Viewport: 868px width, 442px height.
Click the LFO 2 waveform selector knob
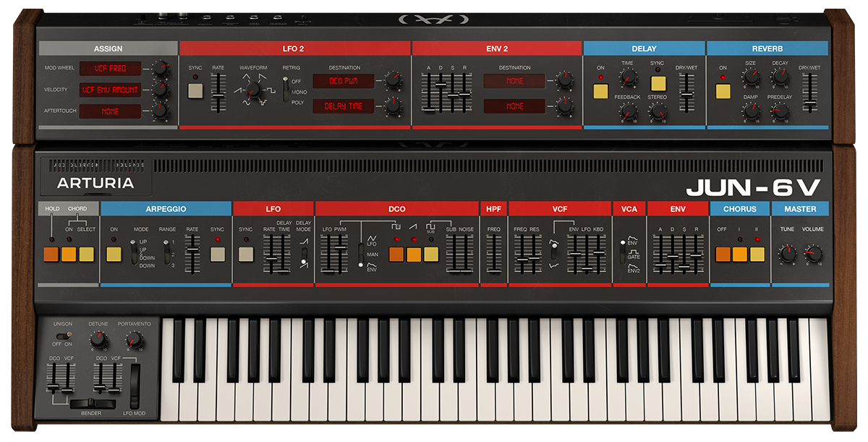coord(253,91)
